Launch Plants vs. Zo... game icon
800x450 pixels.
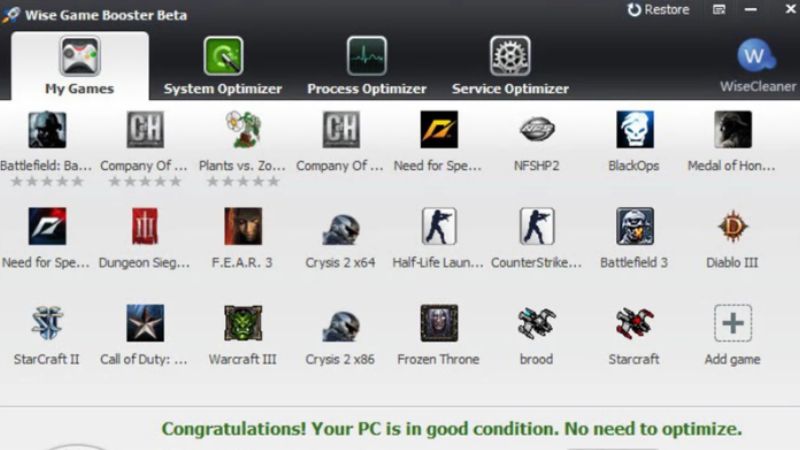243,130
